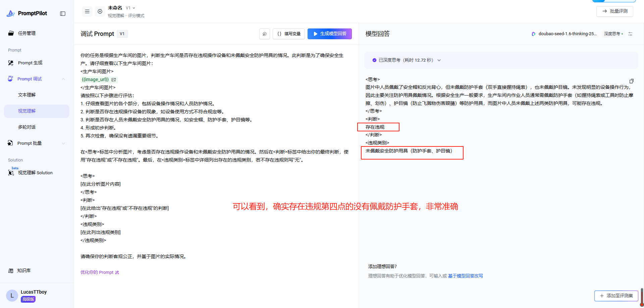Viewport: 644px width, 308px height.
Task: Expand the 已深度思考 reasoning details
Action: [x=439, y=60]
